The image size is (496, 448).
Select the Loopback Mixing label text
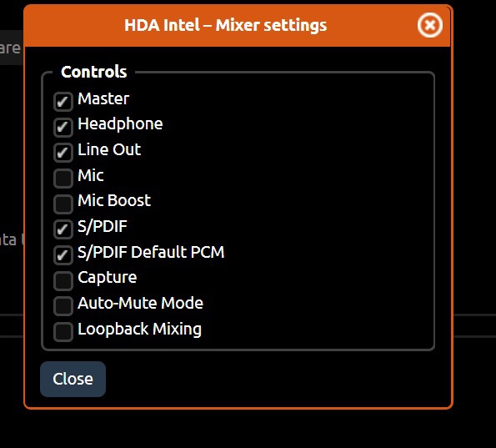point(139,330)
